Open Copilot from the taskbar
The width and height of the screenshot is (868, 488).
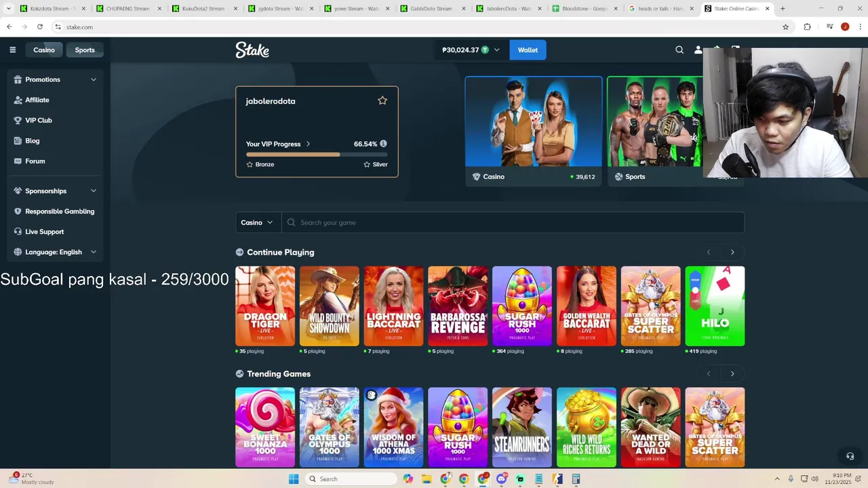408,479
